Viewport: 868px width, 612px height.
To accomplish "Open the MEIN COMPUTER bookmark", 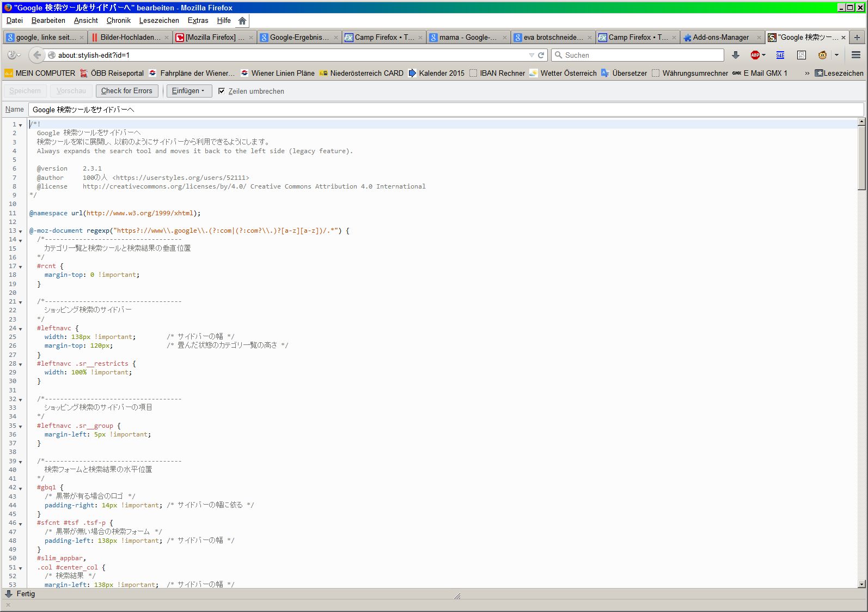I will click(x=40, y=73).
